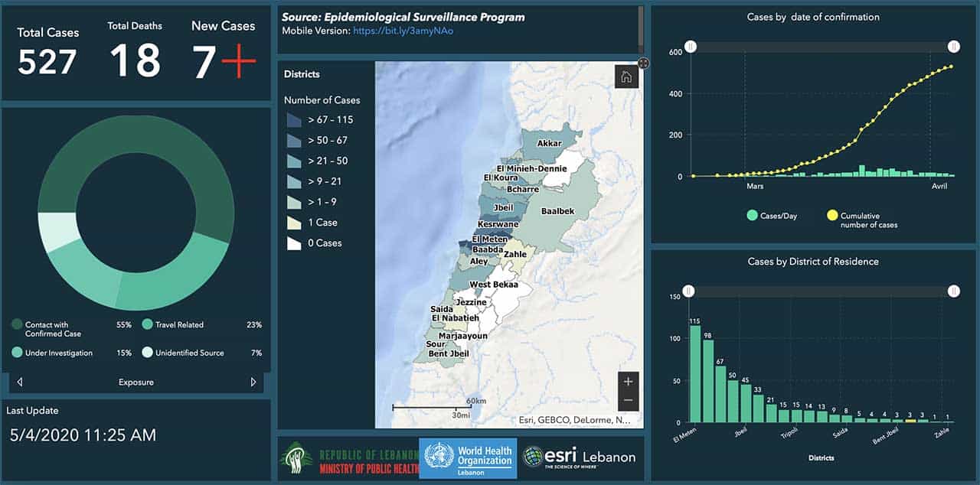Click left handle of date range slider
The image size is (980, 485).
691,47
